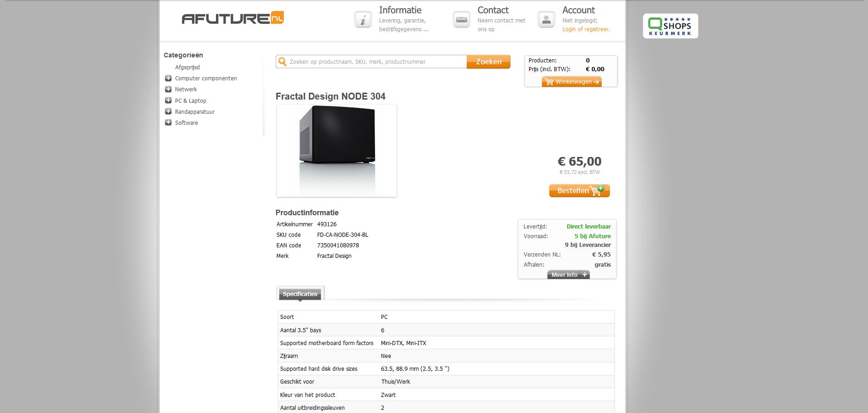Viewport: 868px width, 413px height.
Task: Expand the Randapparatuur category
Action: pos(168,112)
